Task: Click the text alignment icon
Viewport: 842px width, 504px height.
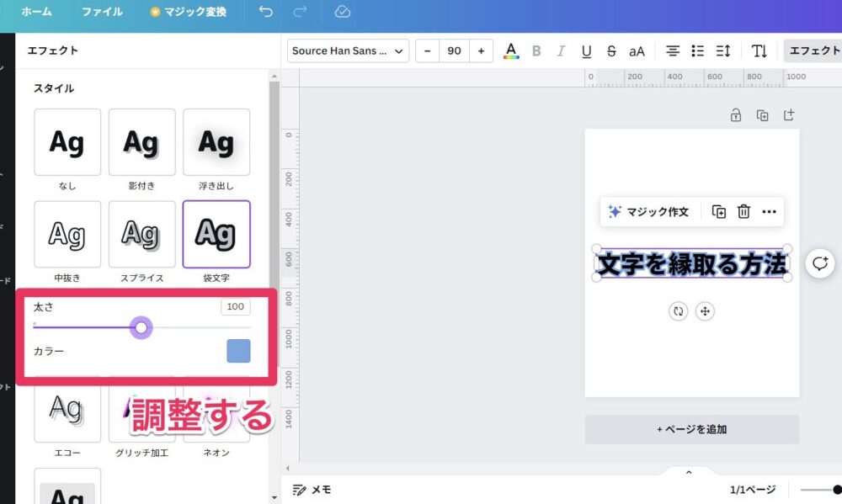Action: click(673, 50)
